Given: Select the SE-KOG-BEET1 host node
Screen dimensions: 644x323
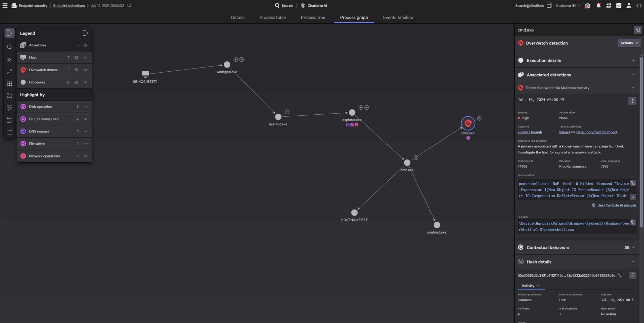Looking at the screenshot, I should [x=145, y=74].
